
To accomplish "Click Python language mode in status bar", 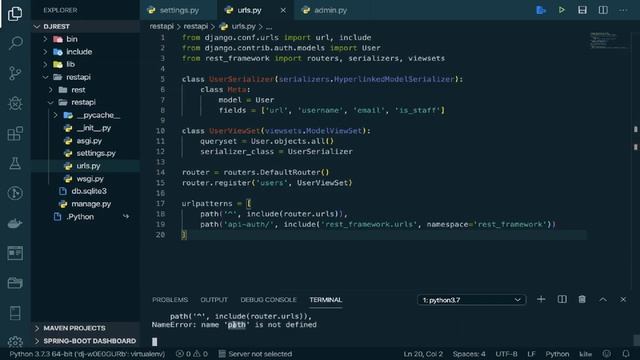I will coord(557,354).
